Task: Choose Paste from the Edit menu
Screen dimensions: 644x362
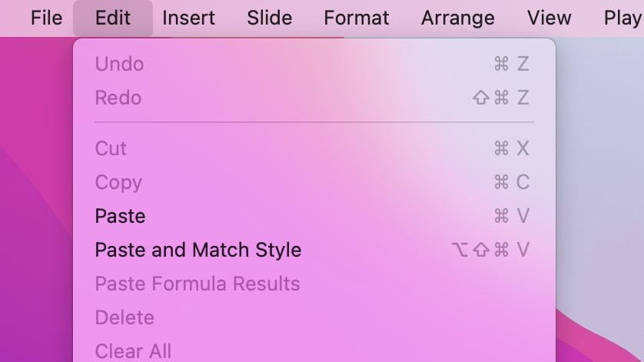Action: [x=314, y=216]
